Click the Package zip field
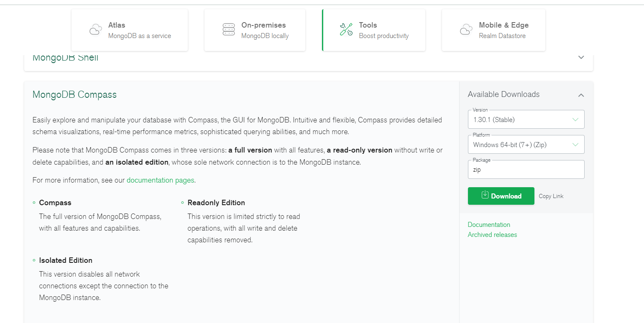 pyautogui.click(x=526, y=170)
